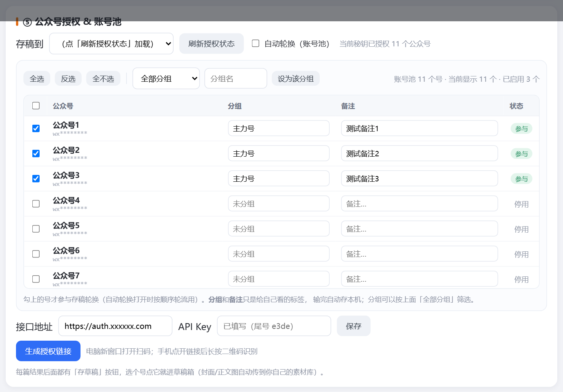This screenshot has width=563, height=392.
Task: Click the 全选 button
Action: [37, 79]
